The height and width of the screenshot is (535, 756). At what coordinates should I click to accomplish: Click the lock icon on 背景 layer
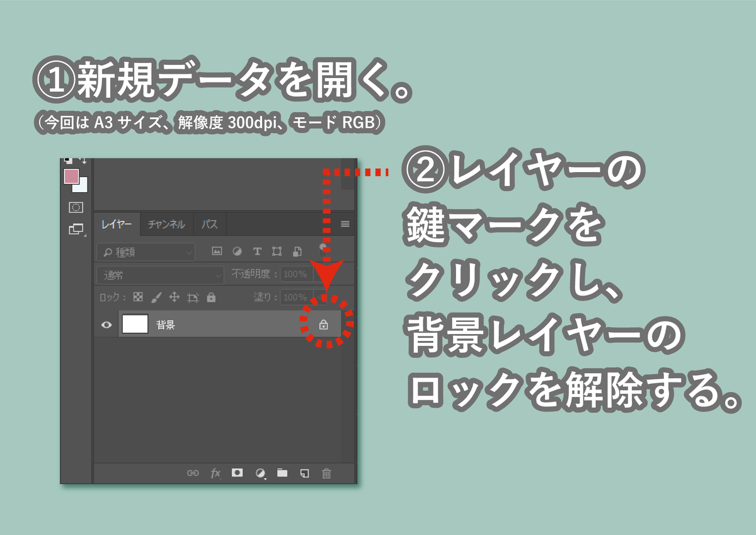pos(323,325)
